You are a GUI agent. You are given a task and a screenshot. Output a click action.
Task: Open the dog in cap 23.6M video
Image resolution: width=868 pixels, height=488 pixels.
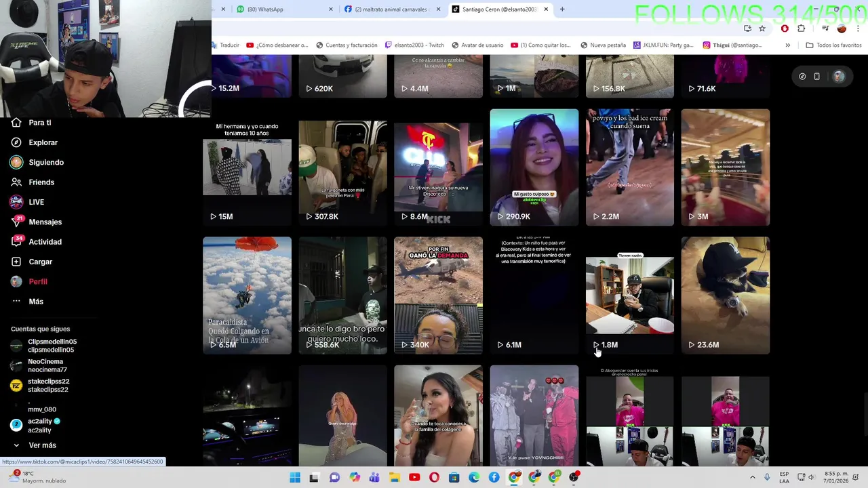(x=726, y=296)
